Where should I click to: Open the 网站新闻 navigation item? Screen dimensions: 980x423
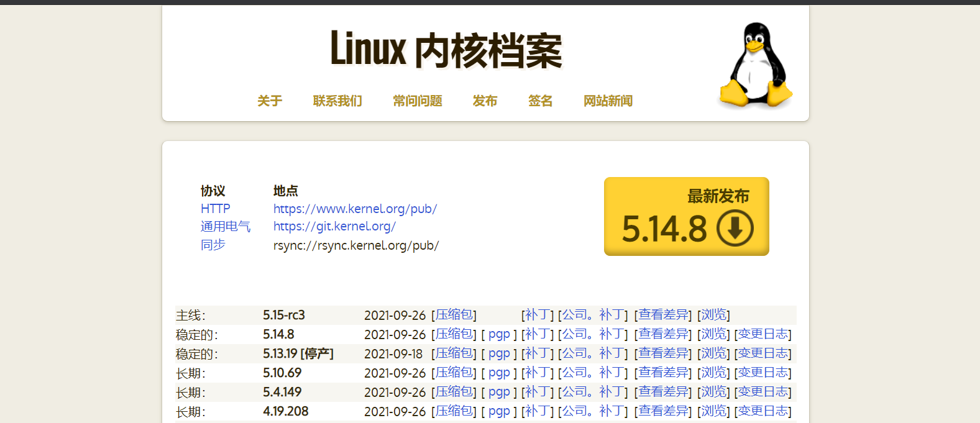tap(608, 101)
